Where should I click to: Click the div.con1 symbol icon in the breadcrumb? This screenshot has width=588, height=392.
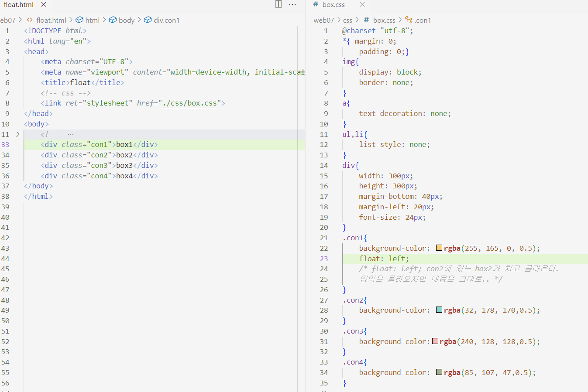pos(148,20)
